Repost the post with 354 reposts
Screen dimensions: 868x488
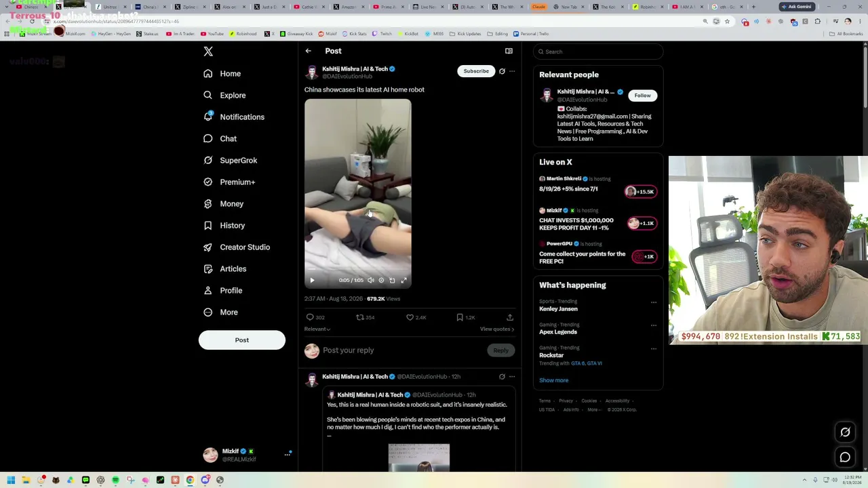pyautogui.click(x=366, y=317)
